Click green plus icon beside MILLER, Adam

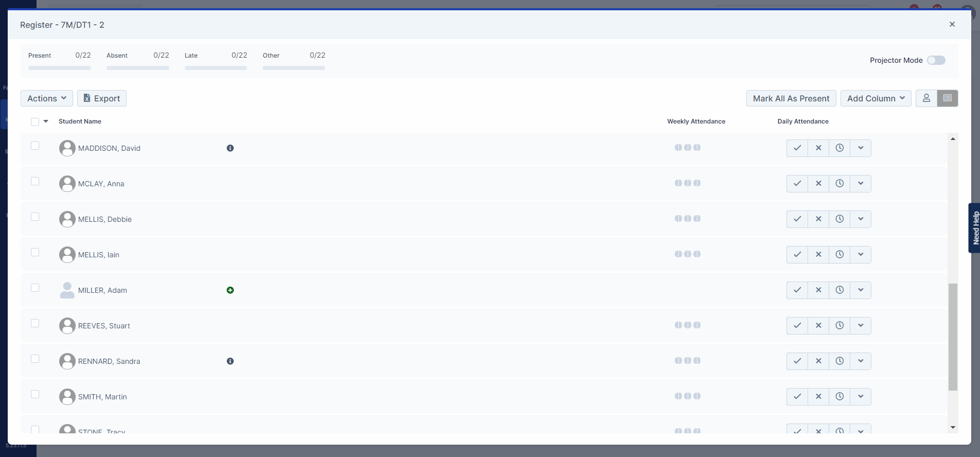point(230,290)
